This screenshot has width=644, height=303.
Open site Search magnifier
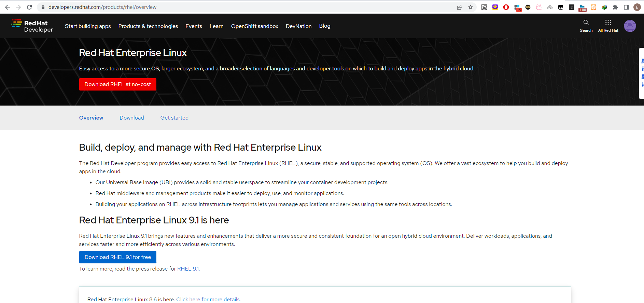click(586, 26)
